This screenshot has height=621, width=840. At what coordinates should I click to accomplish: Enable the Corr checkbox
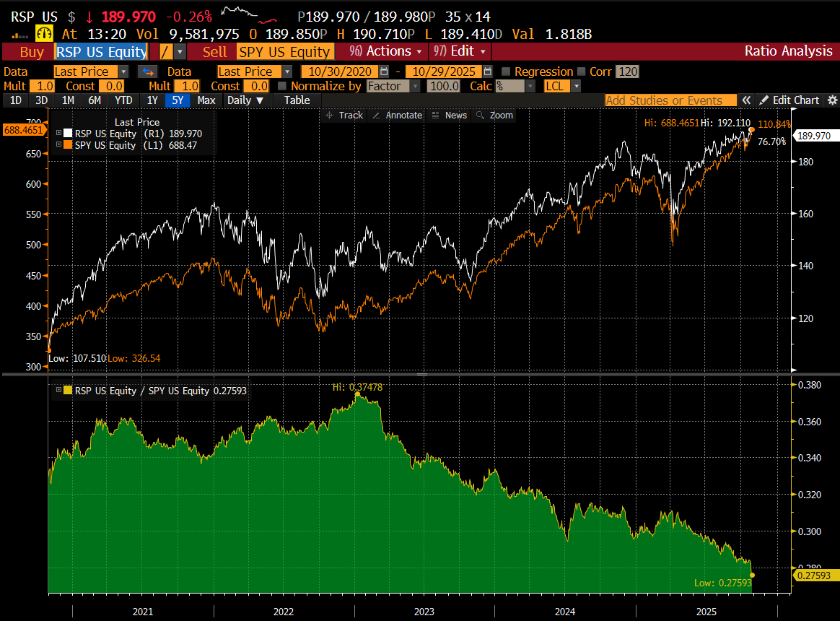pos(581,71)
